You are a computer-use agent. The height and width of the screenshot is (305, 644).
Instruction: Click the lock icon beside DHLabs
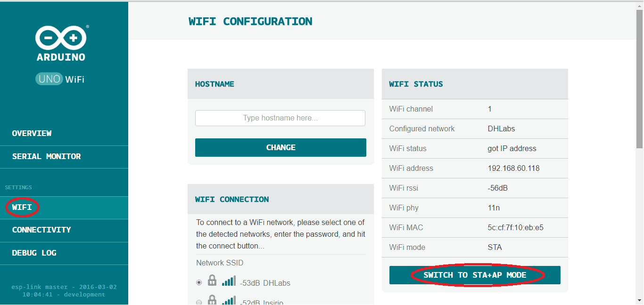click(x=212, y=281)
